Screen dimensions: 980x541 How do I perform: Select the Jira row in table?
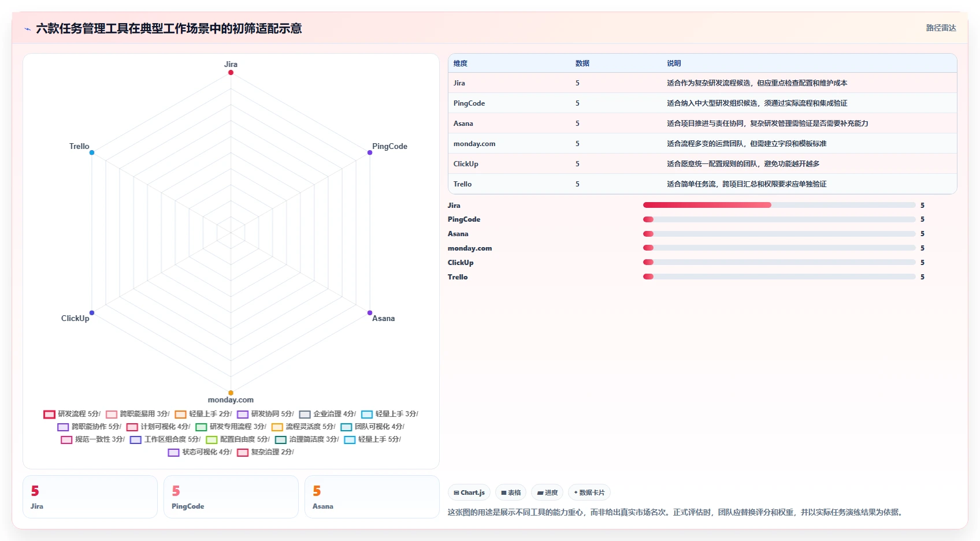pos(703,83)
